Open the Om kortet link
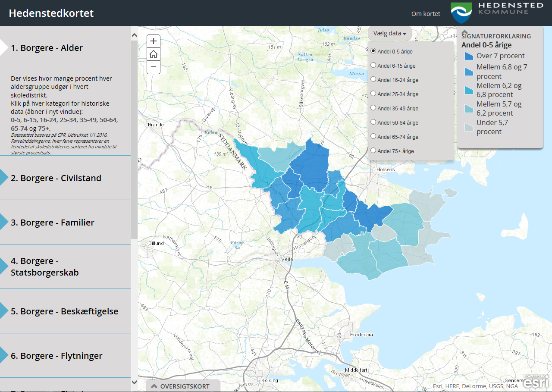Image resolution: width=552 pixels, height=392 pixels. (x=426, y=14)
